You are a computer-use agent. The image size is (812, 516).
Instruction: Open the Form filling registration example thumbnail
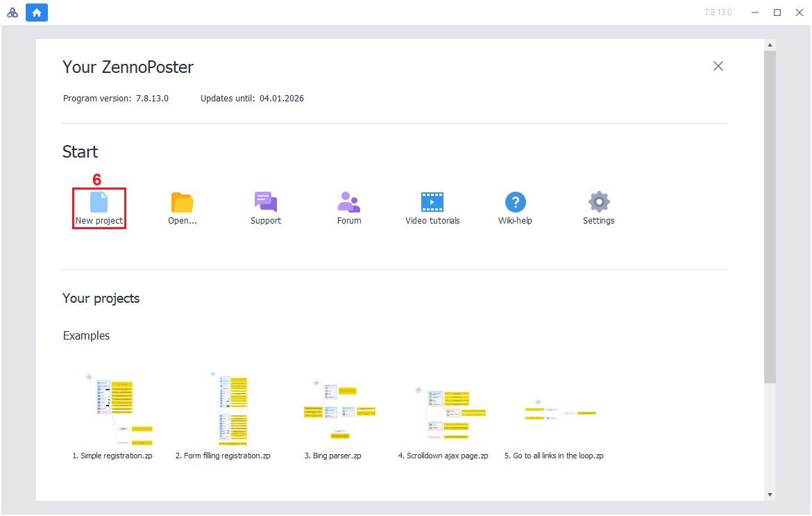tap(228, 409)
